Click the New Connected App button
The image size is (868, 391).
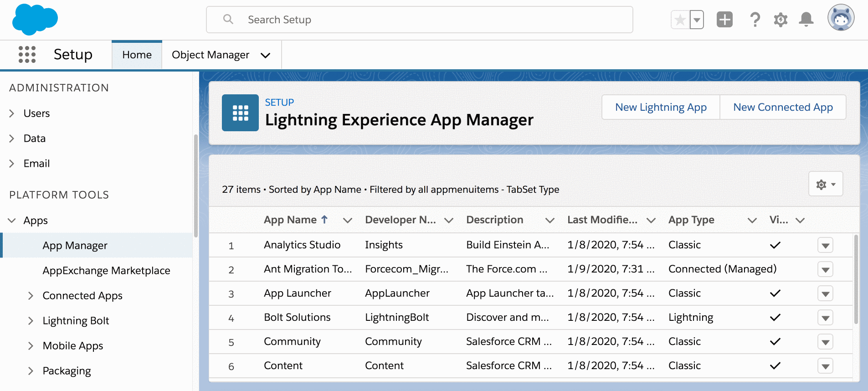pos(782,107)
